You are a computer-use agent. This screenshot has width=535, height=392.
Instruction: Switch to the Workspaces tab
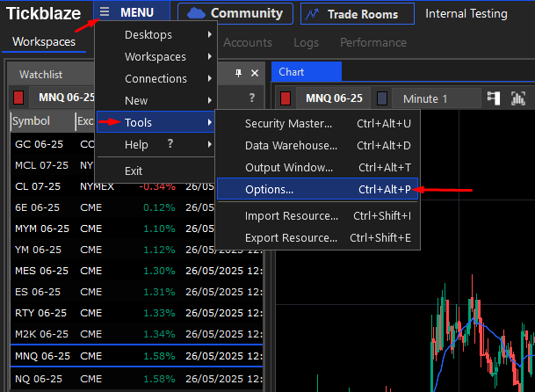(x=44, y=41)
